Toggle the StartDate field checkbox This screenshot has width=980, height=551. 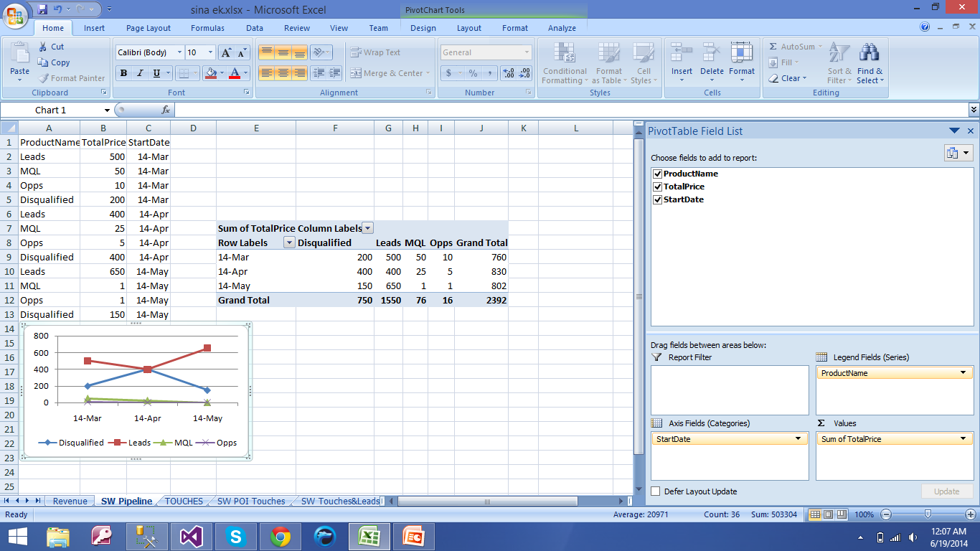pos(656,199)
